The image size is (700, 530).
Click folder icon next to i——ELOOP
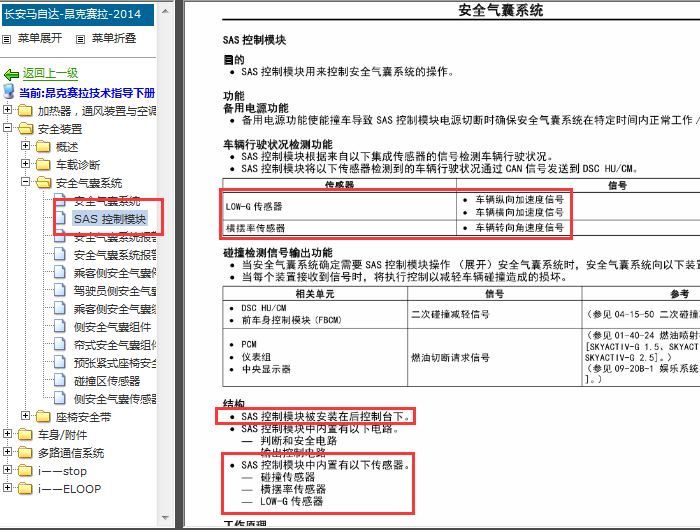click(25, 488)
